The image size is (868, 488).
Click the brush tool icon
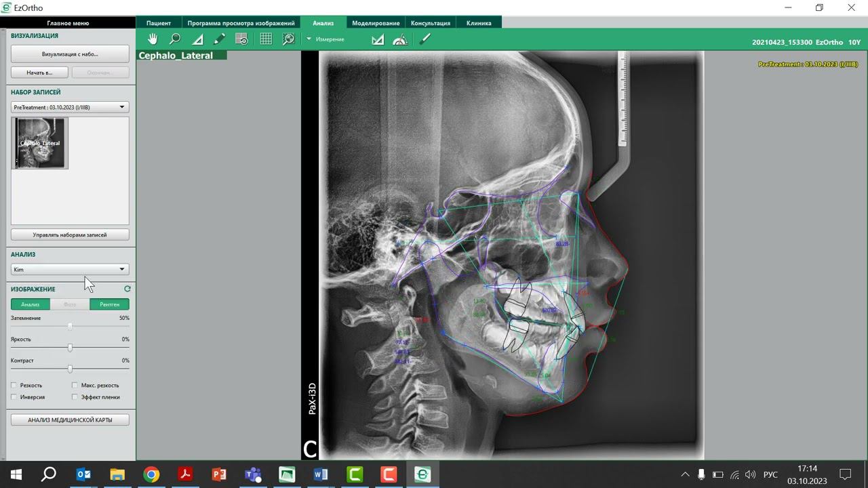[x=425, y=39]
